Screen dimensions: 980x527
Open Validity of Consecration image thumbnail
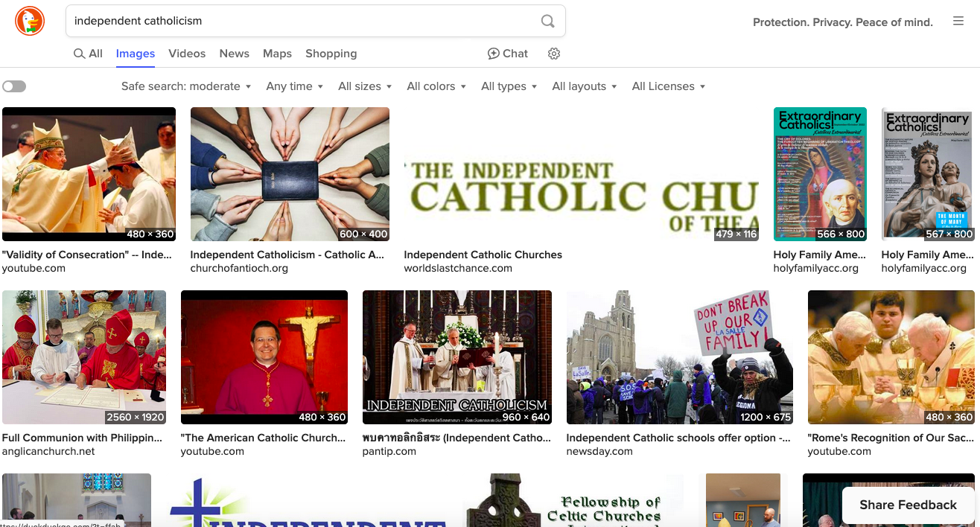click(89, 174)
